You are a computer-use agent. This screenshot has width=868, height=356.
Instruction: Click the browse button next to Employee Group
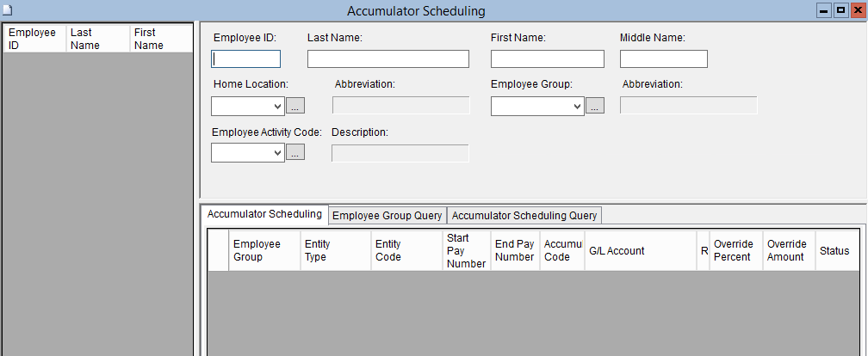(x=595, y=106)
